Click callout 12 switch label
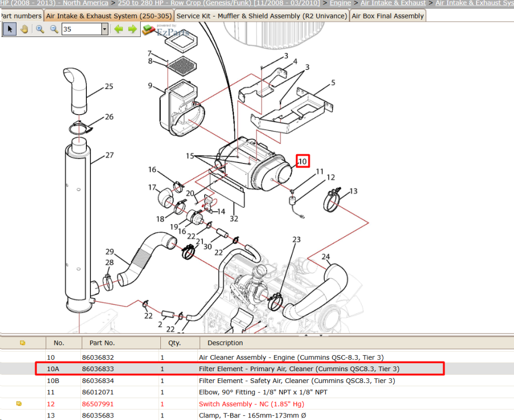The width and height of the screenshot is (514, 420). click(x=331, y=177)
